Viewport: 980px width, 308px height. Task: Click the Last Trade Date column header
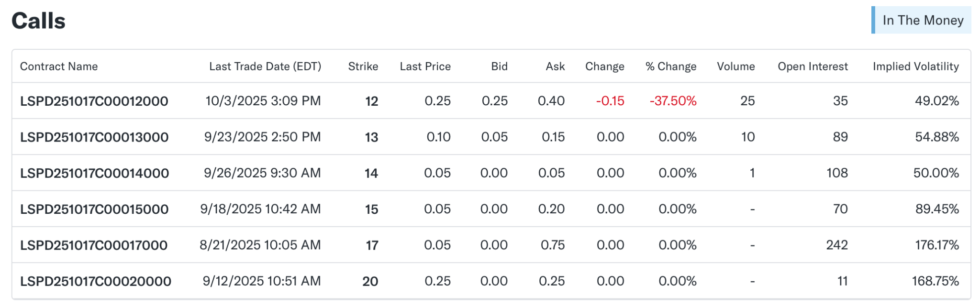point(265,66)
